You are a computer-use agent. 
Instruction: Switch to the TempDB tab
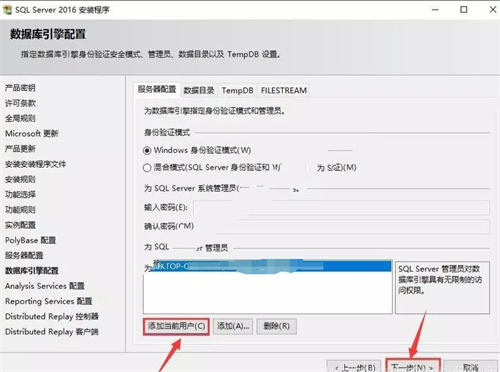coord(237,90)
